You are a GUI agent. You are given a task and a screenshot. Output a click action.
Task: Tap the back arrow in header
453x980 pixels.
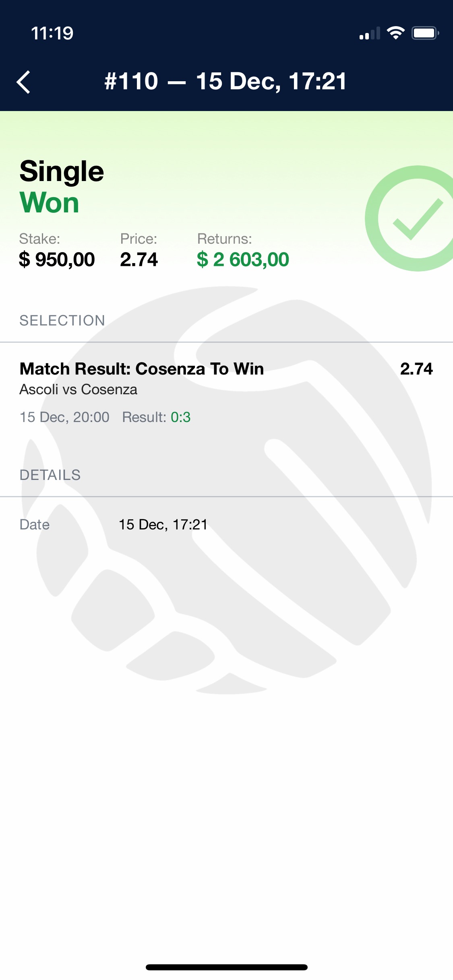(23, 82)
